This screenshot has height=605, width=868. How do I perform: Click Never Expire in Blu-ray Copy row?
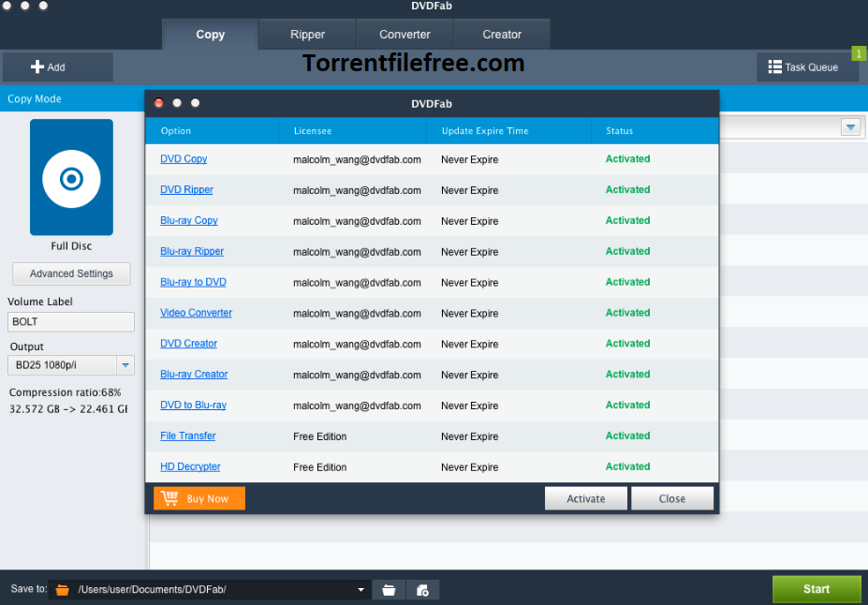point(469,221)
